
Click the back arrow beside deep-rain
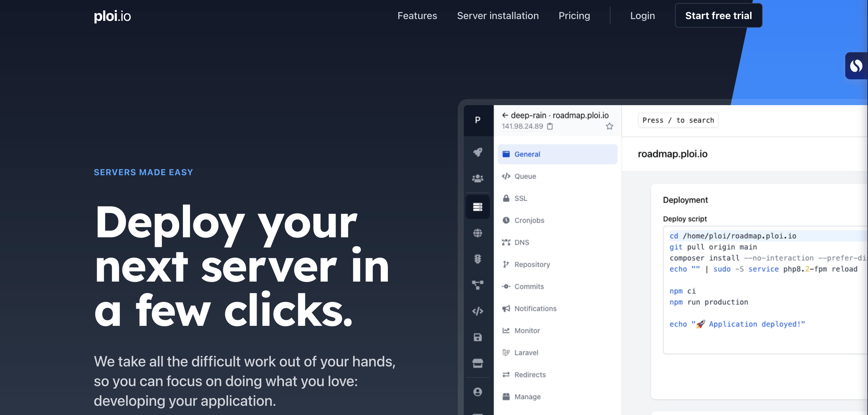point(505,115)
